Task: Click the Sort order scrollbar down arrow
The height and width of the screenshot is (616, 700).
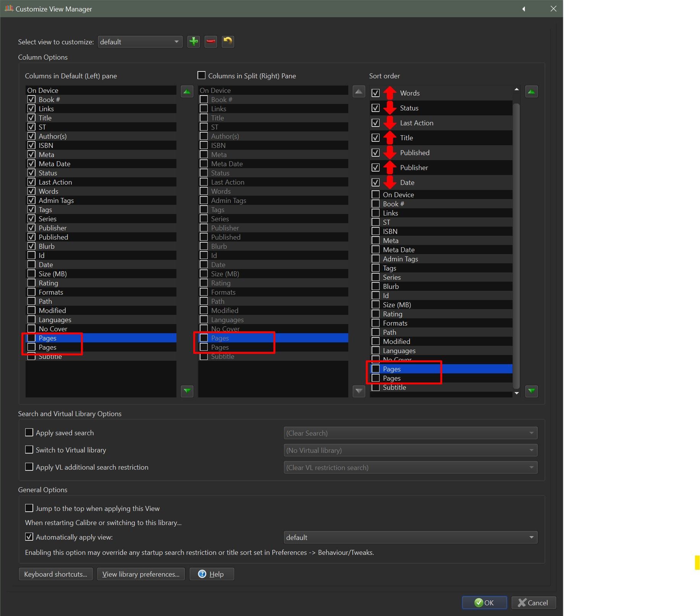Action: pyautogui.click(x=517, y=393)
